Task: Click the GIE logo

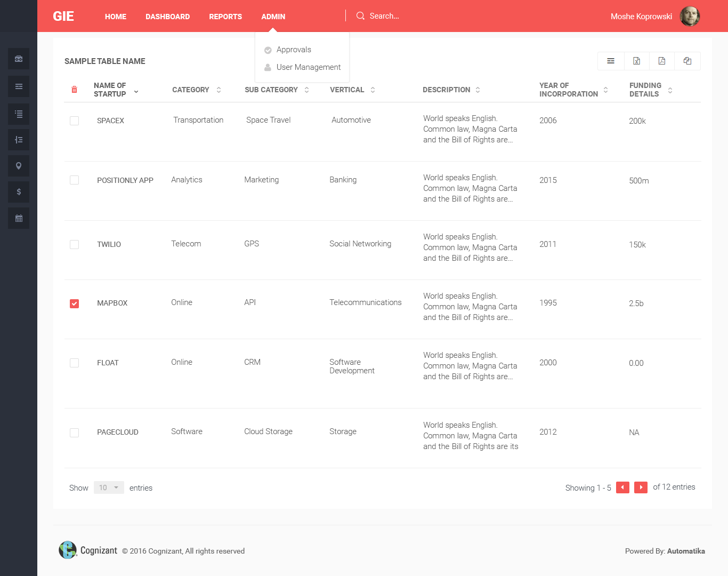Action: (x=63, y=16)
